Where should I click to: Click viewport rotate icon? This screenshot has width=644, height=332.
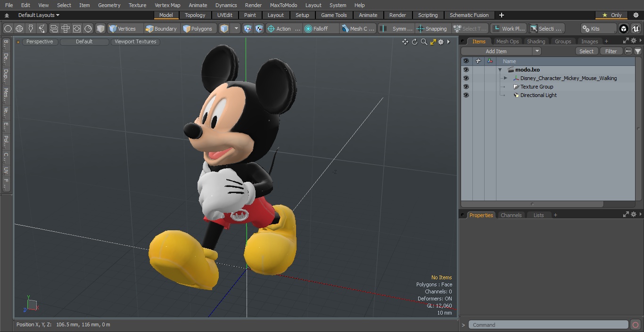414,42
